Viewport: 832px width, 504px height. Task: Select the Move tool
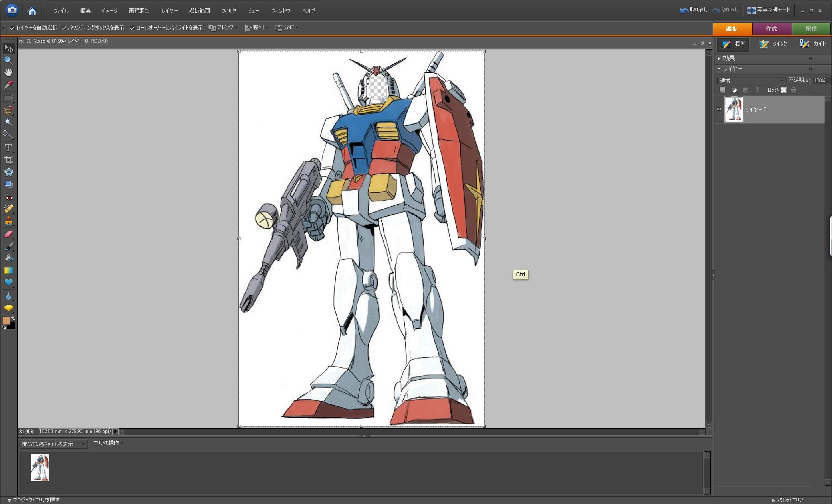[9, 48]
